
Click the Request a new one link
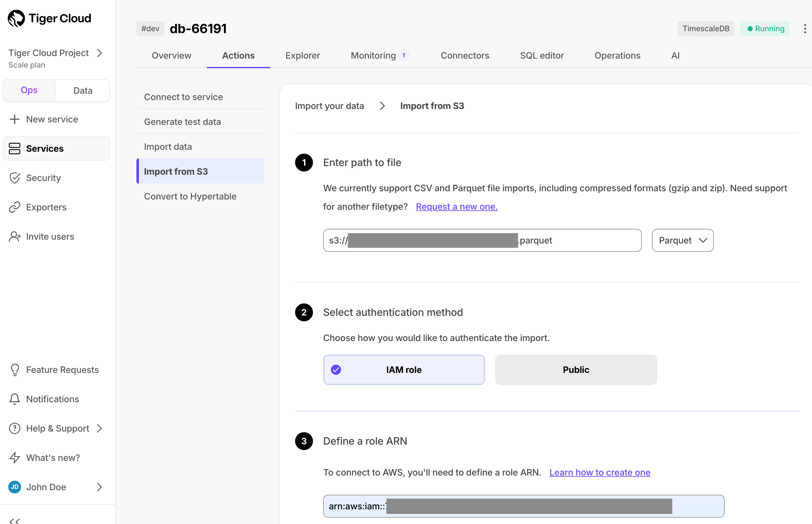[457, 207]
